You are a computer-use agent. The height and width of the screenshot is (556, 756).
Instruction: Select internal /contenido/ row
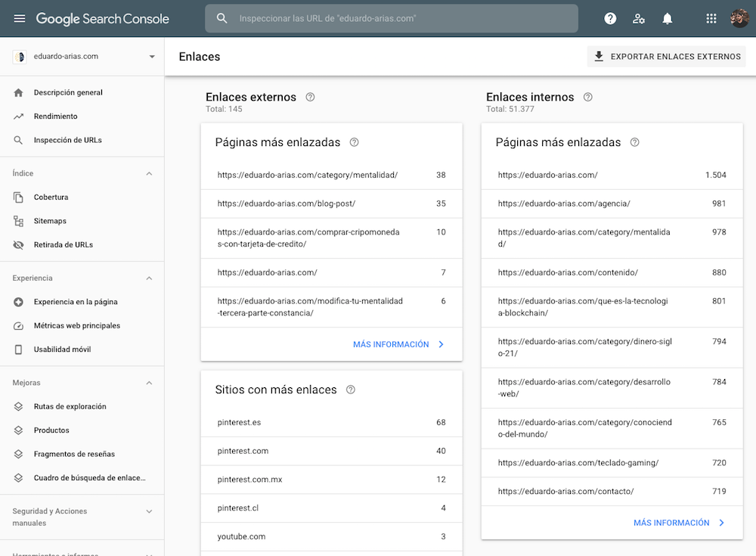pyautogui.click(x=612, y=272)
